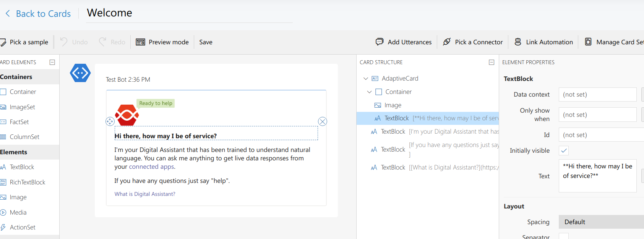Select the Image node in card structure
644x239 pixels.
(393, 105)
